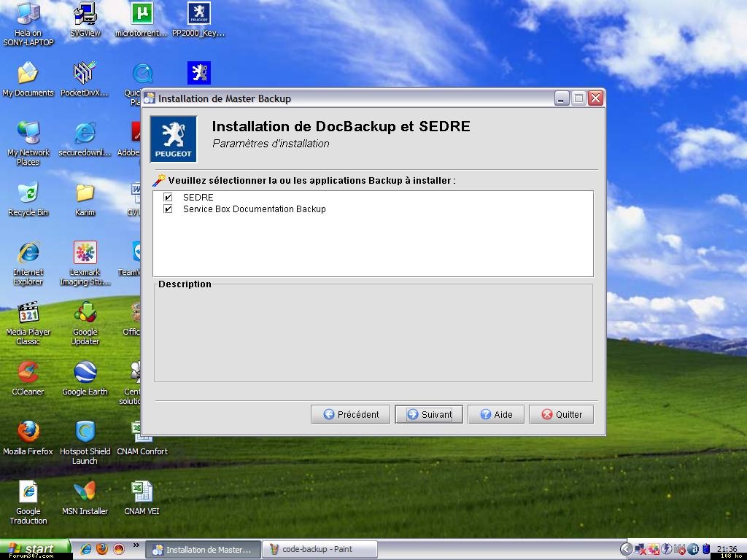Image resolution: width=747 pixels, height=560 pixels.
Task: Open Google Traduction desktop shortcut
Action: pyautogui.click(x=28, y=503)
